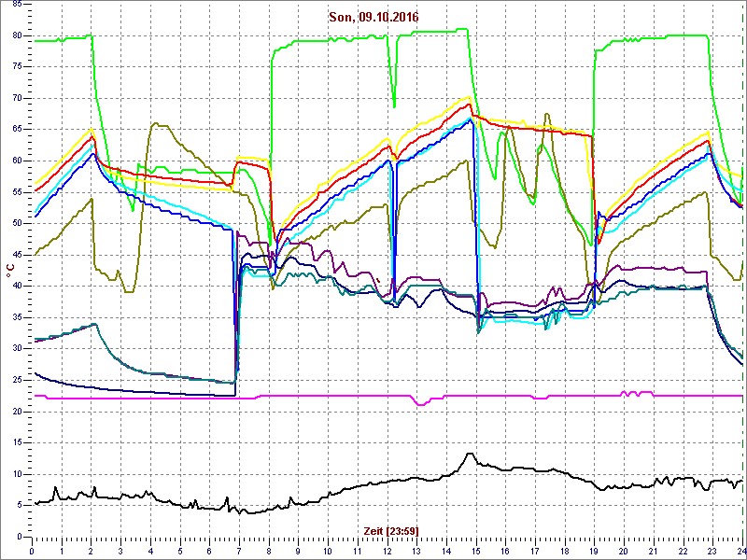Select the 50 tick label on temperature axis
Viewport: 747px width, 560px height.
coord(16,224)
